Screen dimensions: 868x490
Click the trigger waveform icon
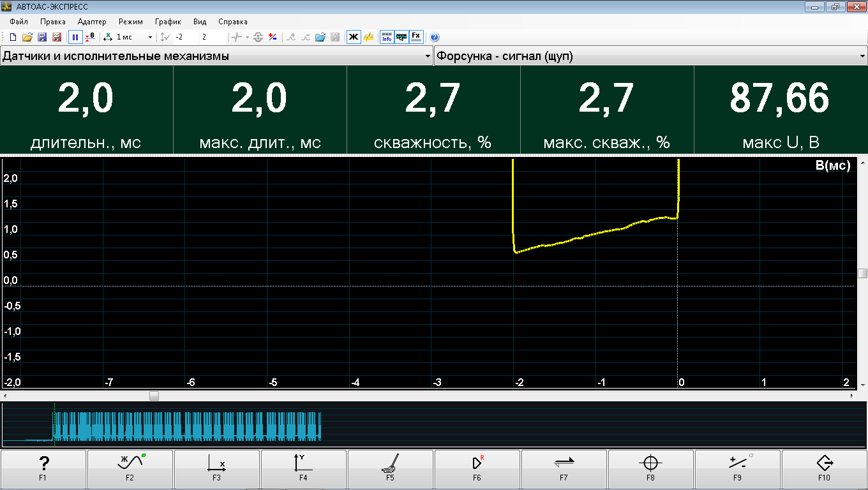pyautogui.click(x=237, y=37)
